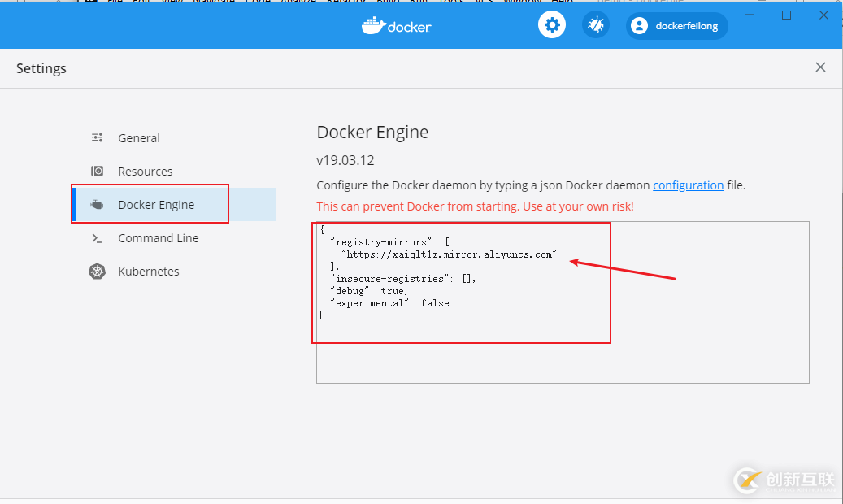The height and width of the screenshot is (504, 843).
Task: Open the configuration documentation link
Action: tap(688, 185)
